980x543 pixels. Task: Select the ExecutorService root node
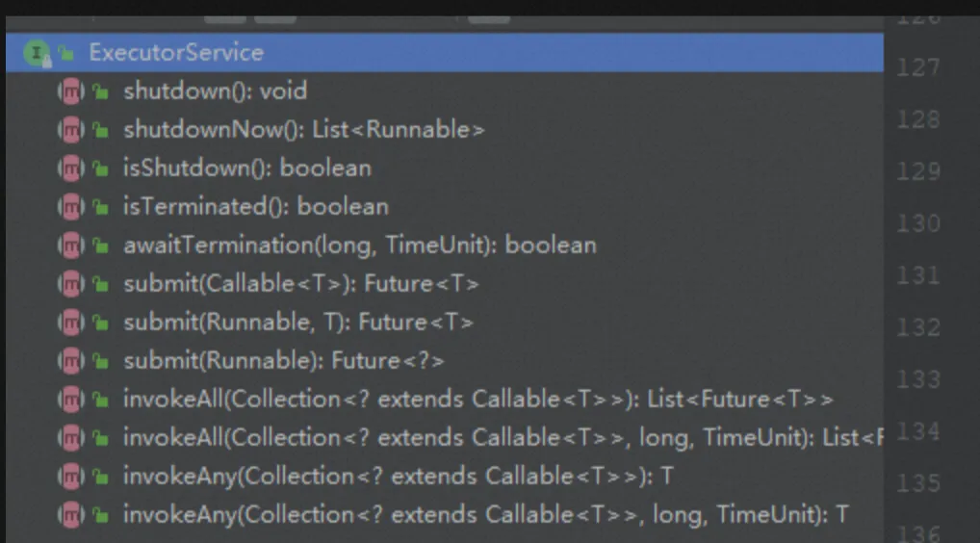(x=175, y=53)
